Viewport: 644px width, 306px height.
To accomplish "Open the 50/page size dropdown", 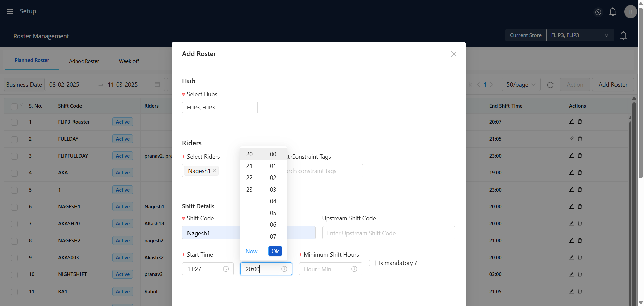I will [521, 85].
